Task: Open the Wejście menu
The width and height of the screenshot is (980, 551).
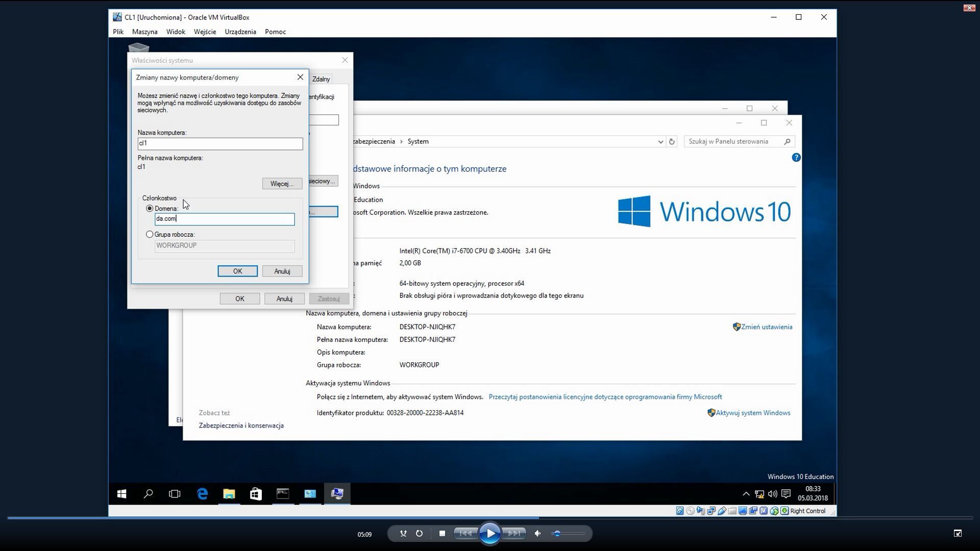Action: [205, 32]
